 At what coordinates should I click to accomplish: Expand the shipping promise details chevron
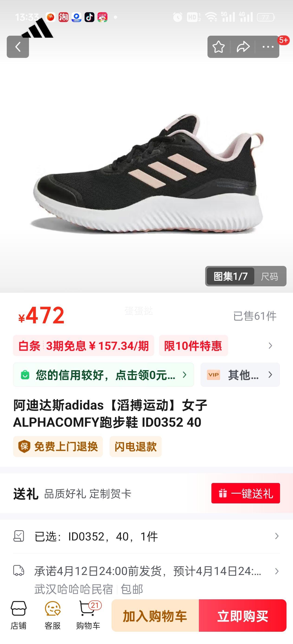(x=277, y=571)
